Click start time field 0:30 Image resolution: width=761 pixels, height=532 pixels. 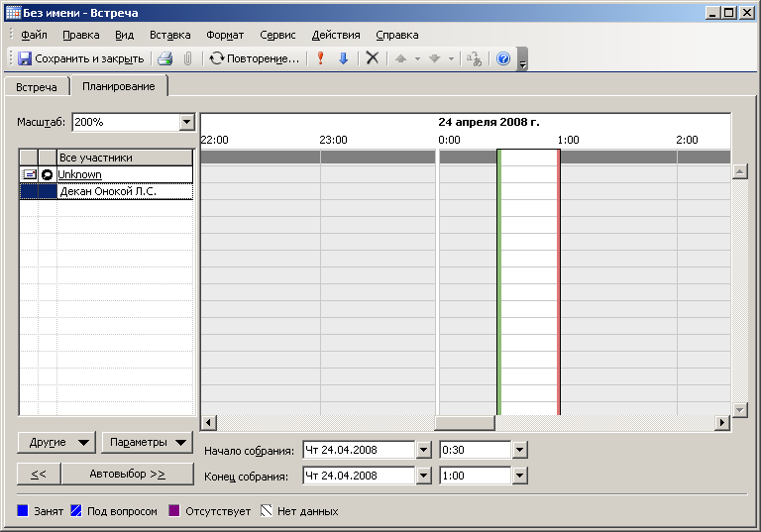pyautogui.click(x=476, y=450)
